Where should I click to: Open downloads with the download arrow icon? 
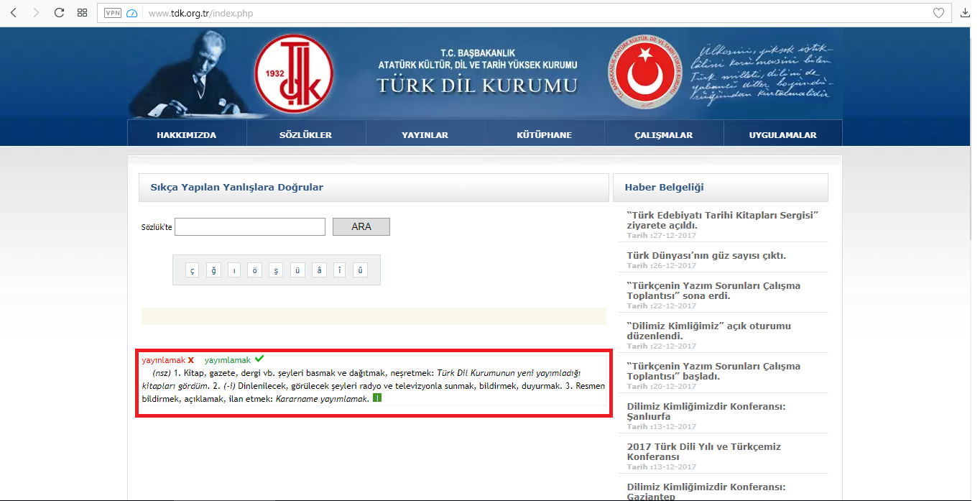click(966, 13)
